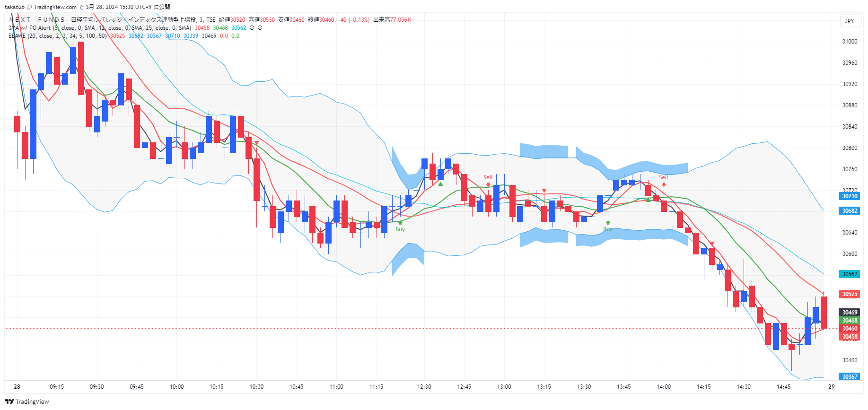Click the red down-triangle marker near 14:15
Screen dimensions: 868x410
pos(712,244)
